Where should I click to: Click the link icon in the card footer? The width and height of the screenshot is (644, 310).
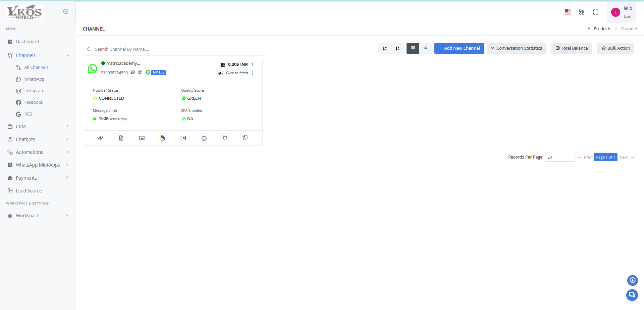(x=100, y=138)
